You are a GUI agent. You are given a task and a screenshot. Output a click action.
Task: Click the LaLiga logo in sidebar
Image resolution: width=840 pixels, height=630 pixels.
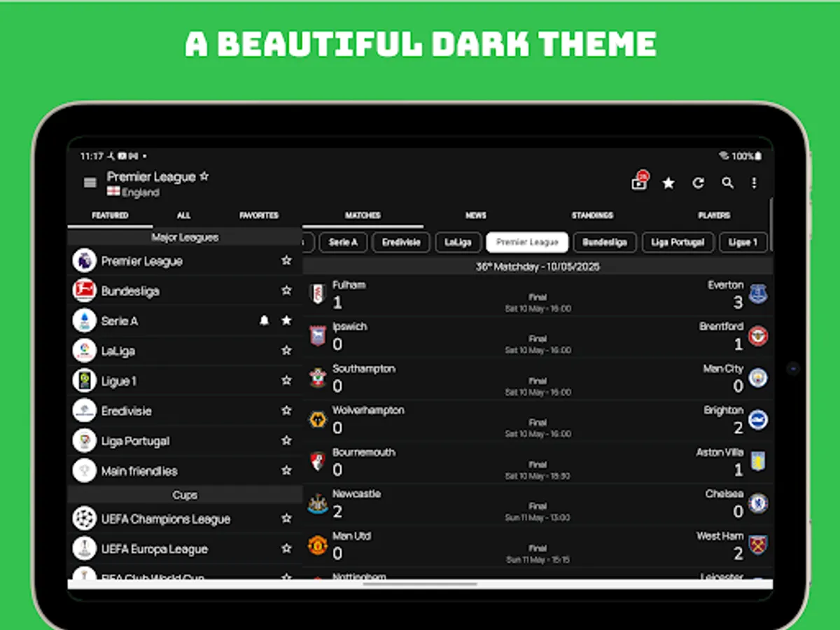tap(84, 351)
